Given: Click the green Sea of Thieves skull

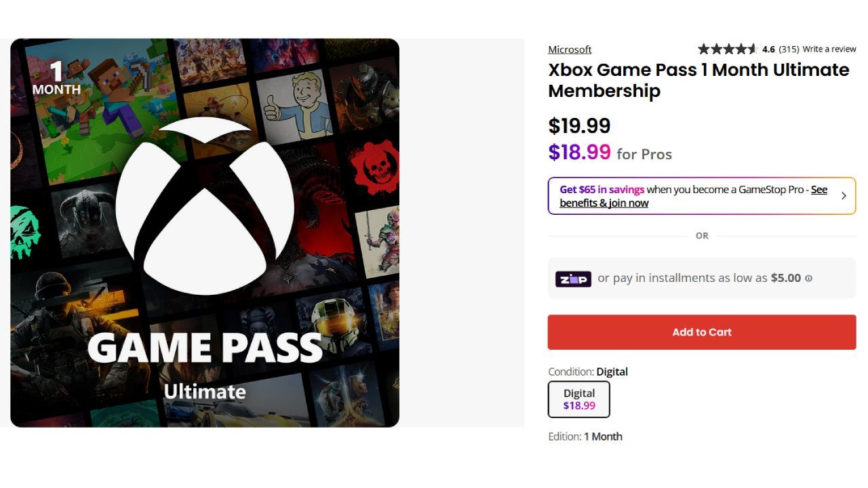Looking at the screenshot, I should click(x=25, y=229).
